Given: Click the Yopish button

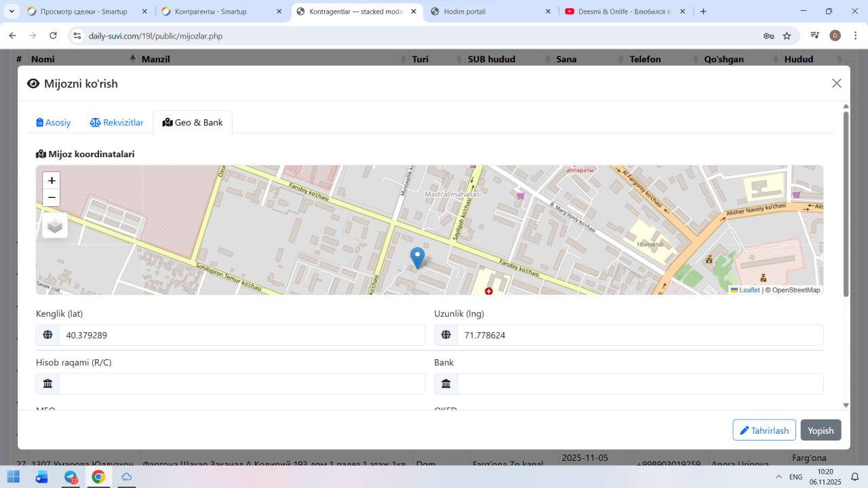Looking at the screenshot, I should pos(821,430).
